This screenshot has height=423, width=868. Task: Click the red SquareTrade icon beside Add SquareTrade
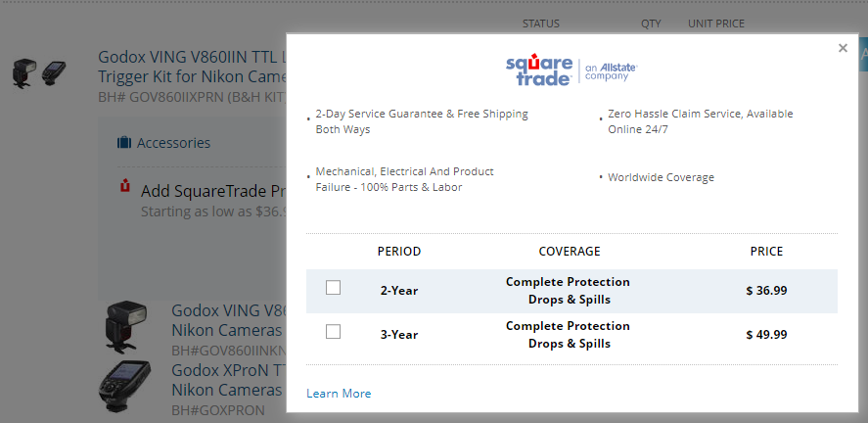coord(125,186)
